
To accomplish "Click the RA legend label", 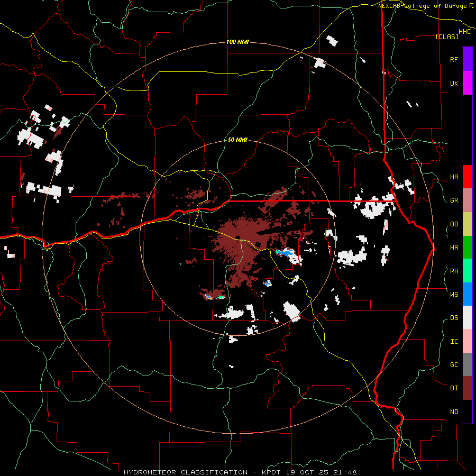I will (x=454, y=271).
